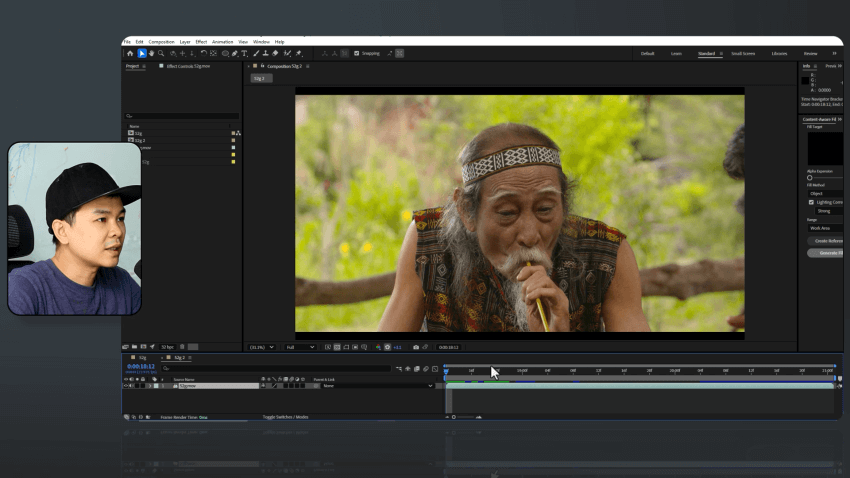Click Toggle Switches / Modes
This screenshot has height=478, width=850.
click(285, 417)
